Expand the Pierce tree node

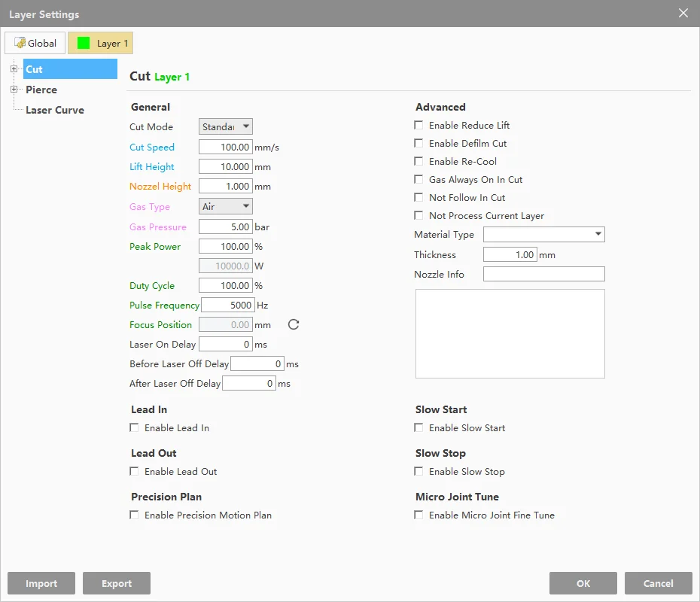(14, 90)
